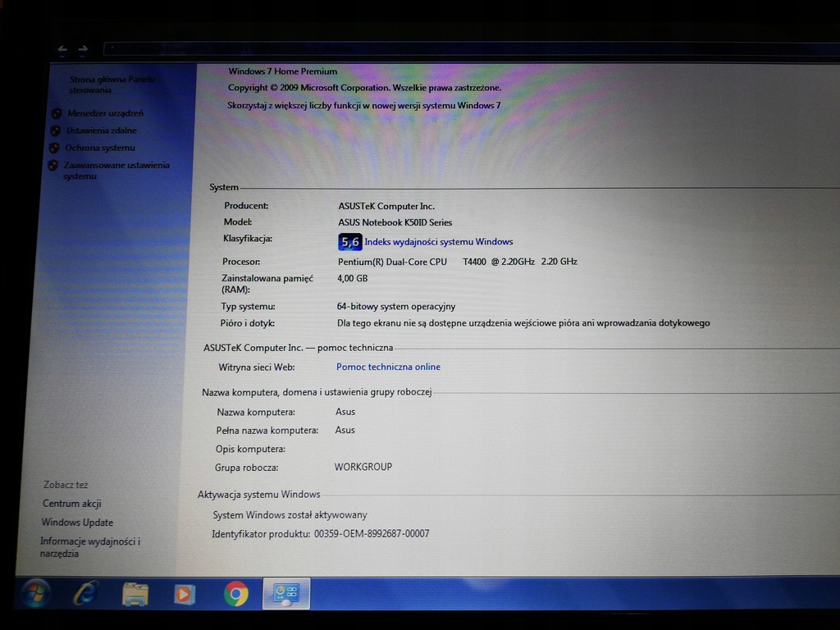Select the Control Panel System taskbar button

pos(286,594)
